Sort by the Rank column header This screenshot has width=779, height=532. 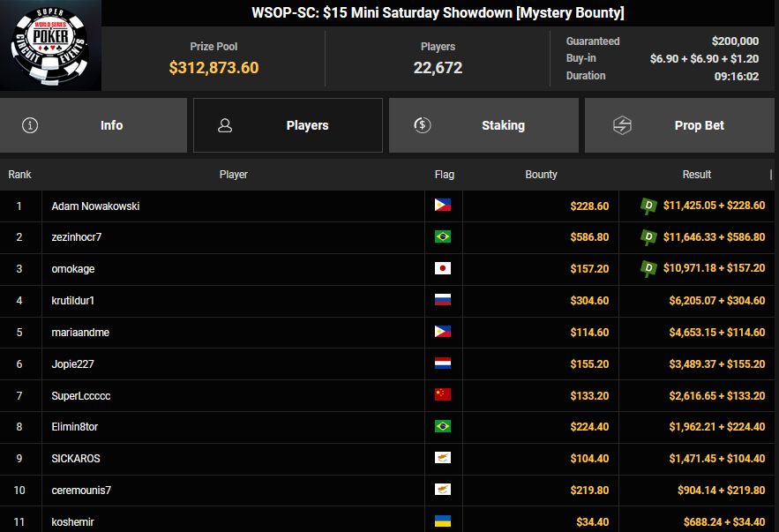pyautogui.click(x=19, y=175)
